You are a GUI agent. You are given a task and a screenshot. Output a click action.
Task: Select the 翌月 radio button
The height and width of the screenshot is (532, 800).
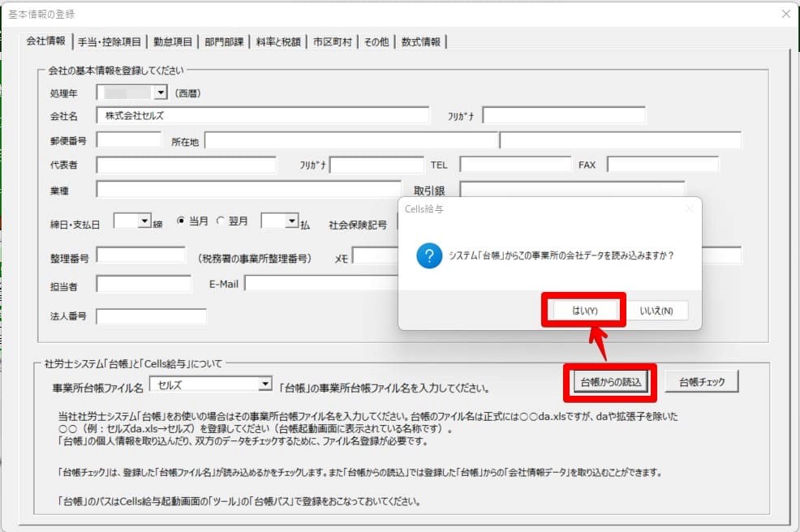pyautogui.click(x=222, y=221)
